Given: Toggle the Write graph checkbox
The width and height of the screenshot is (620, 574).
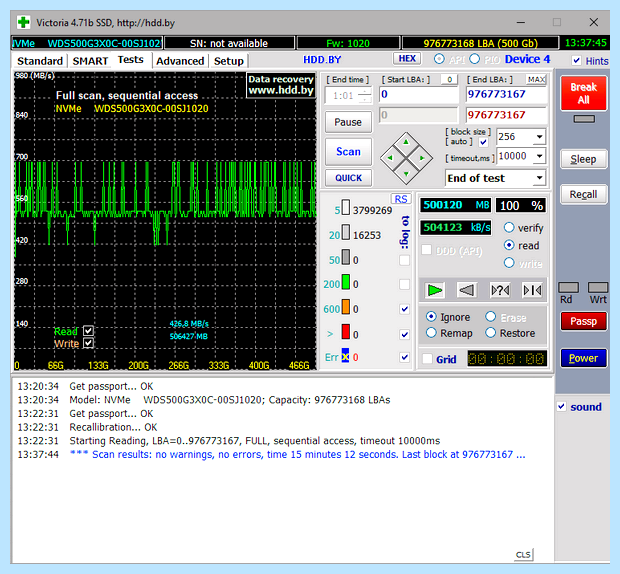Looking at the screenshot, I should coord(89,343).
